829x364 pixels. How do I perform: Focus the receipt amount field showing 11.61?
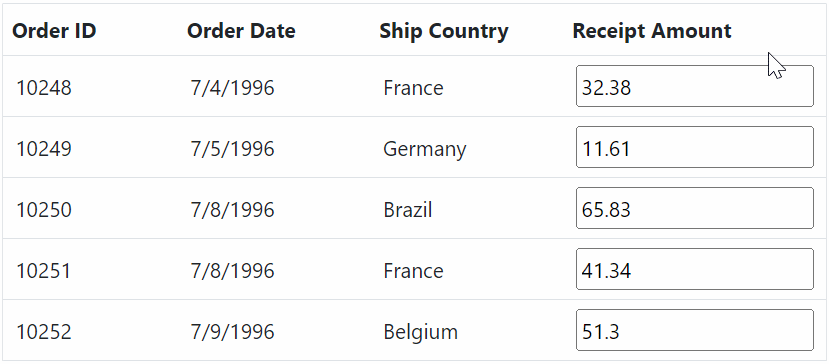point(695,147)
